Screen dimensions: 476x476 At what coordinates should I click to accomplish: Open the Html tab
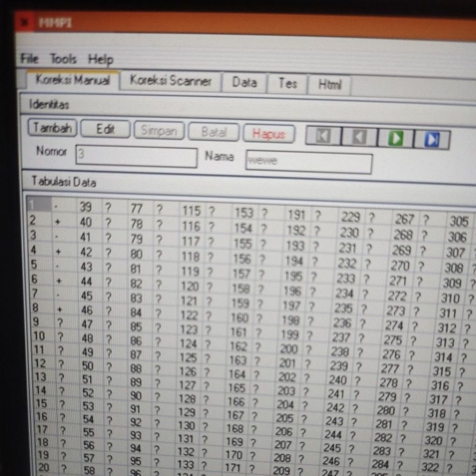pyautogui.click(x=329, y=85)
